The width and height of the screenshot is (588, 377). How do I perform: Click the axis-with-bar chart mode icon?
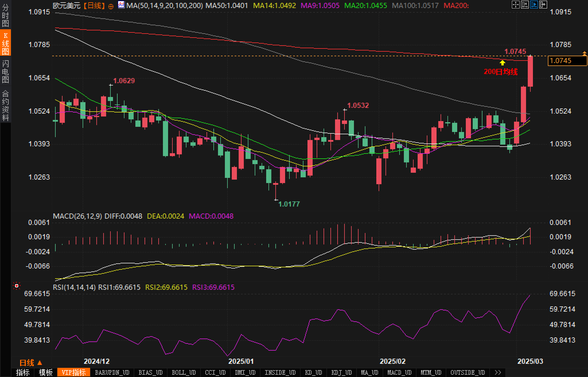coord(525,5)
